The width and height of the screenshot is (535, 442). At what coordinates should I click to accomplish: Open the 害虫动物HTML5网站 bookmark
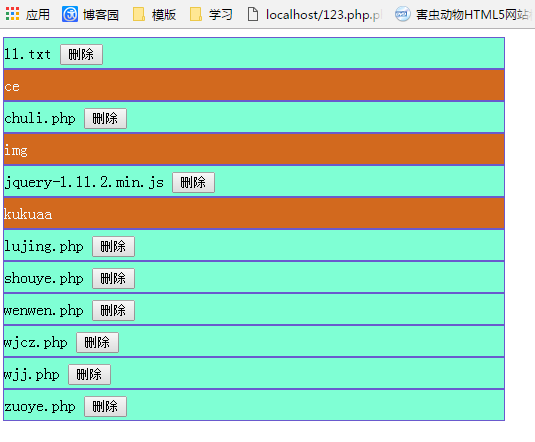click(462, 14)
